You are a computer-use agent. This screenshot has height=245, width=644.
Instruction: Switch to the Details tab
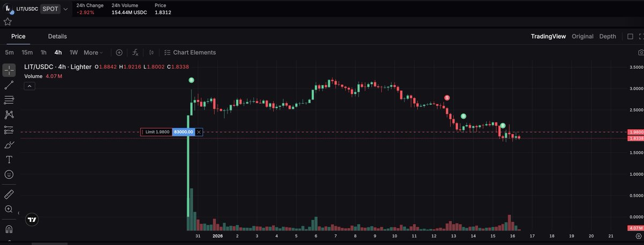coord(57,37)
